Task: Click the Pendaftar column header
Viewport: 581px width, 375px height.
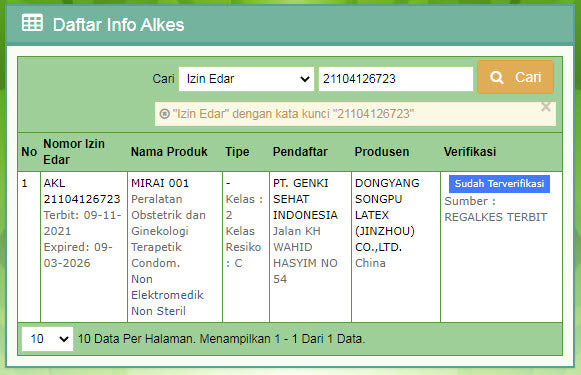Action: click(x=300, y=152)
